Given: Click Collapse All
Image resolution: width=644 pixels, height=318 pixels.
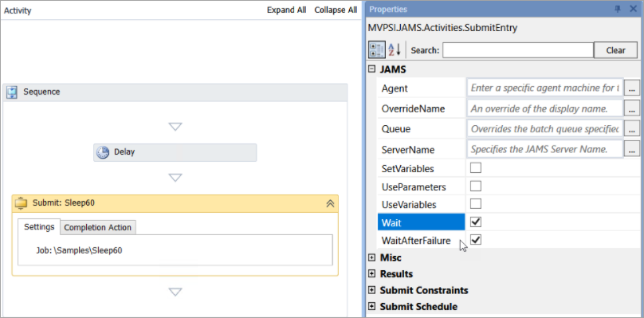Looking at the screenshot, I should point(336,10).
